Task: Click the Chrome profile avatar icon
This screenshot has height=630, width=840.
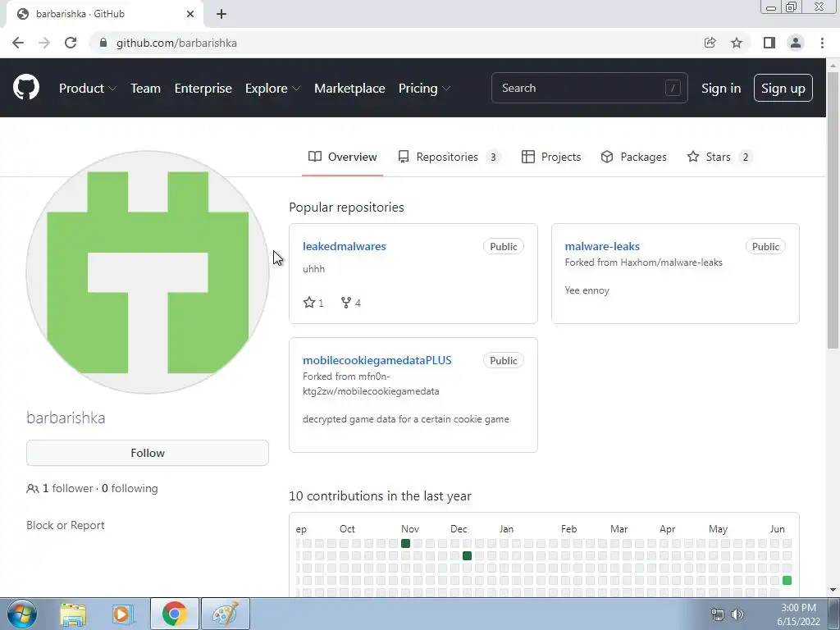Action: point(796,43)
